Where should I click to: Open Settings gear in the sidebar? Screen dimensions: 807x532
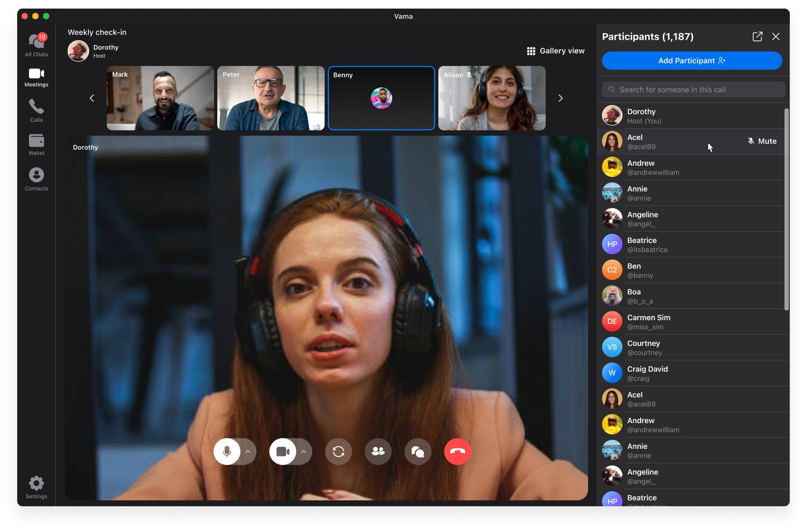point(36,487)
